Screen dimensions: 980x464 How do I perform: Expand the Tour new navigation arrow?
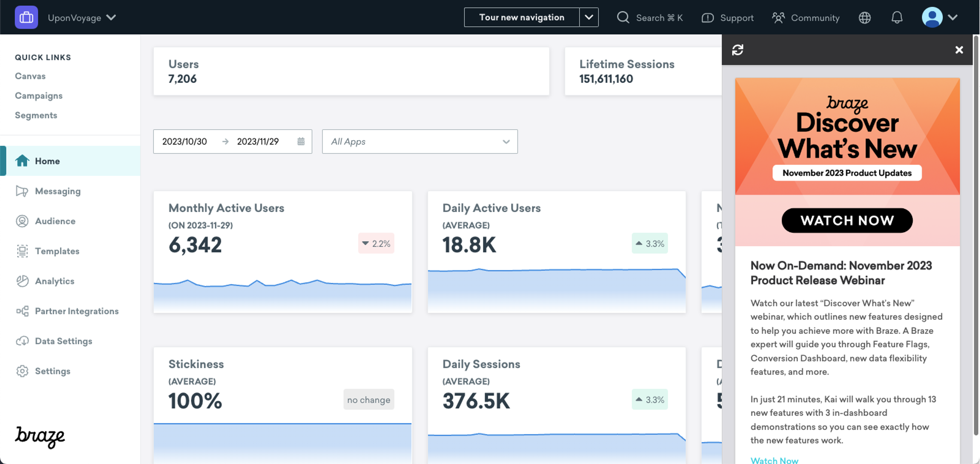(589, 18)
